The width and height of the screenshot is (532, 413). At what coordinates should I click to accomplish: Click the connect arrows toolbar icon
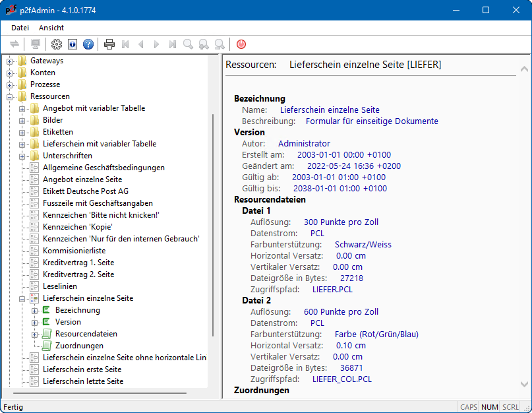coord(15,44)
